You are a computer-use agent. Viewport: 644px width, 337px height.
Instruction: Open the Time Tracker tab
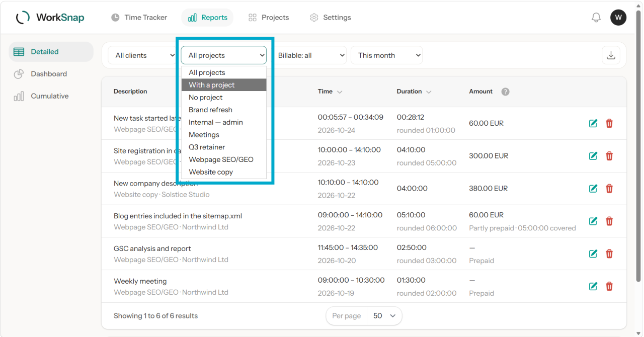(139, 18)
